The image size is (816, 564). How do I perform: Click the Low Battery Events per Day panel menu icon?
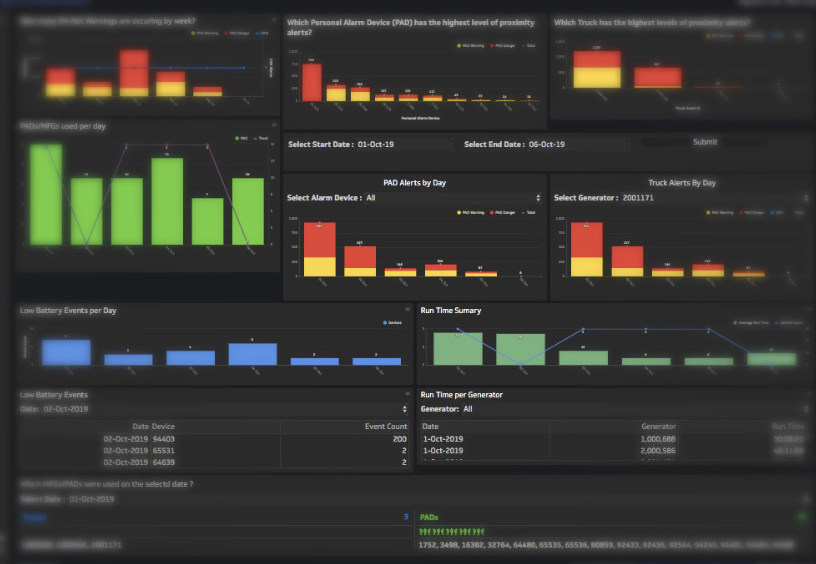(407, 310)
